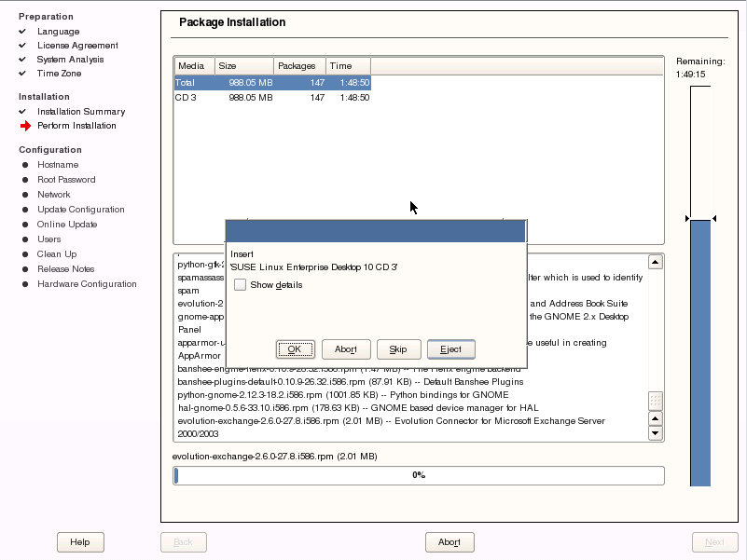This screenshot has height=560, width=747.
Task: Click the blue vertical remaining-time bar
Action: point(700,353)
